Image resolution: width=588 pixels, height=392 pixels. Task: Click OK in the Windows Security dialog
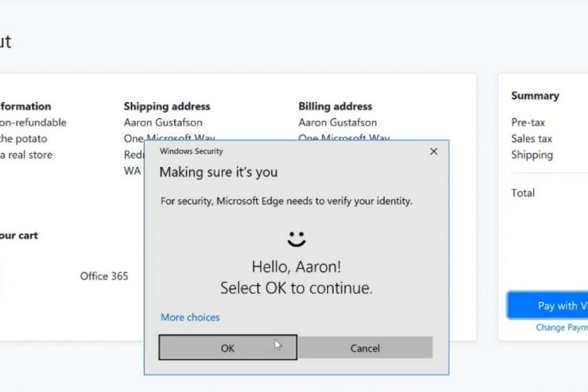(x=227, y=348)
